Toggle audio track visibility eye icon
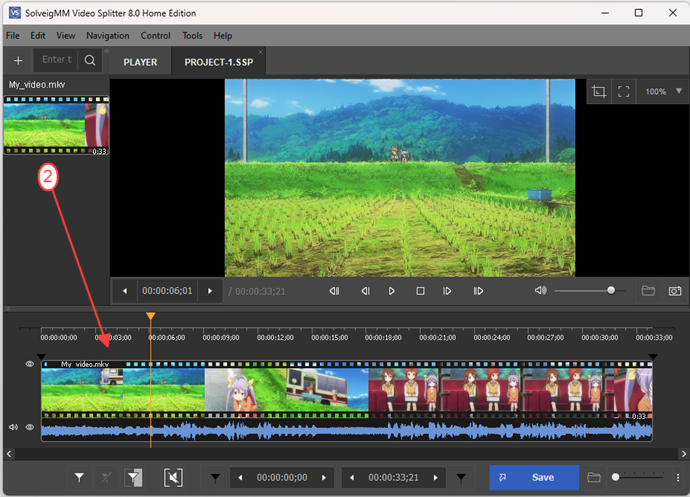Screen dimensions: 690x497 tap(29, 427)
